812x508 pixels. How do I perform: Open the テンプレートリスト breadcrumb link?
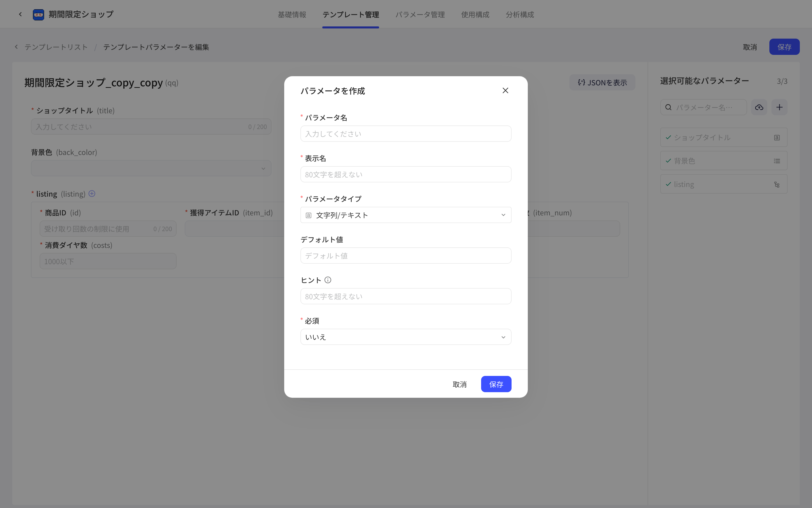click(56, 47)
